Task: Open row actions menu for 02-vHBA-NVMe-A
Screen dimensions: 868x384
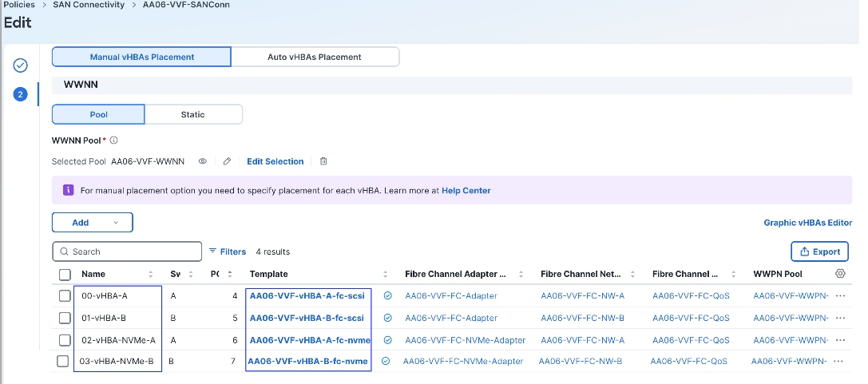Action: 840,340
